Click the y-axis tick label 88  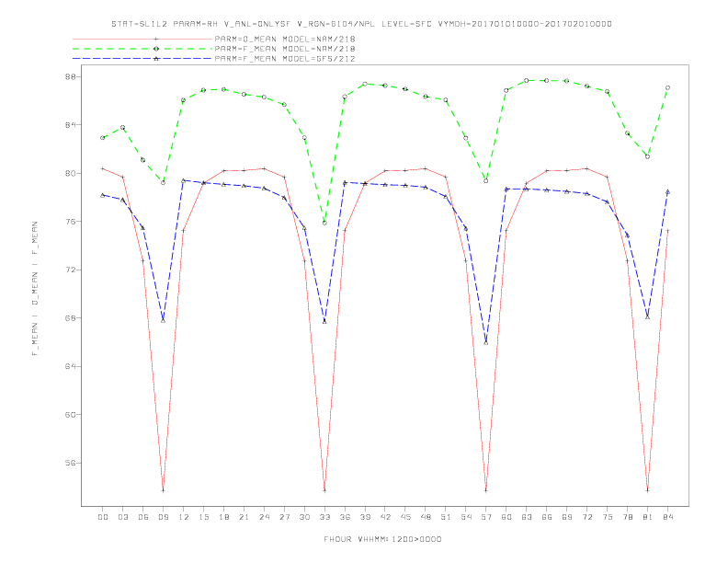pyautogui.click(x=71, y=76)
